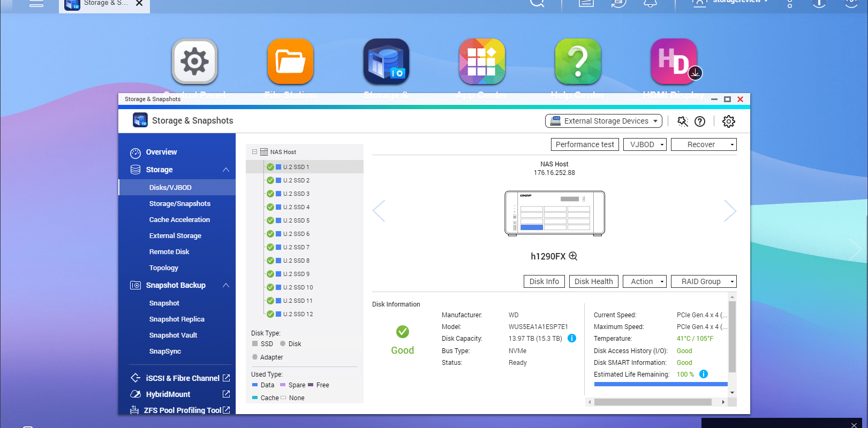The image size is (868, 428).
Task: Collapse the Snapshot Backup sidebar section
Action: 226,285
